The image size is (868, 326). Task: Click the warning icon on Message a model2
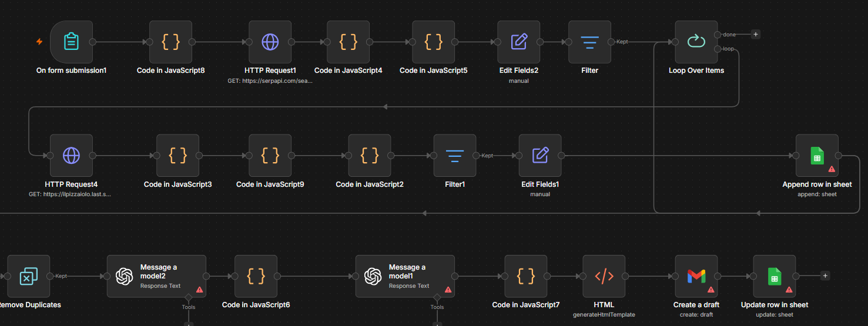point(199,290)
